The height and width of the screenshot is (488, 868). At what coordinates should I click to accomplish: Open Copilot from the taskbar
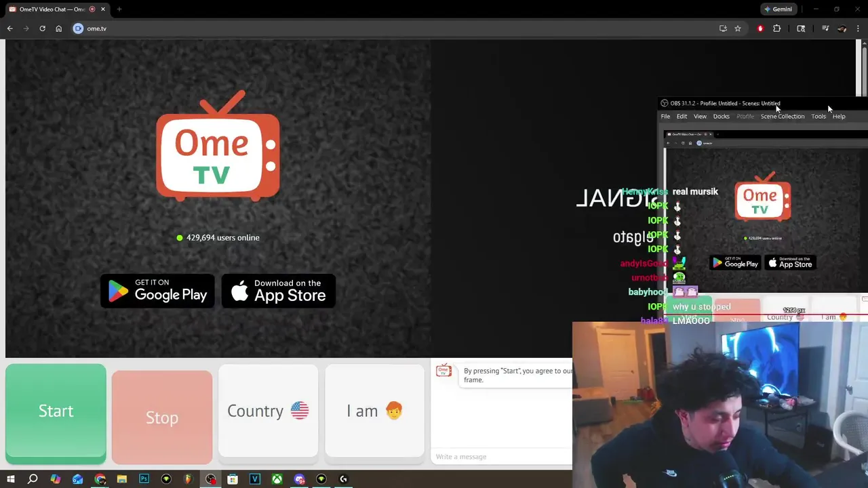click(56, 479)
